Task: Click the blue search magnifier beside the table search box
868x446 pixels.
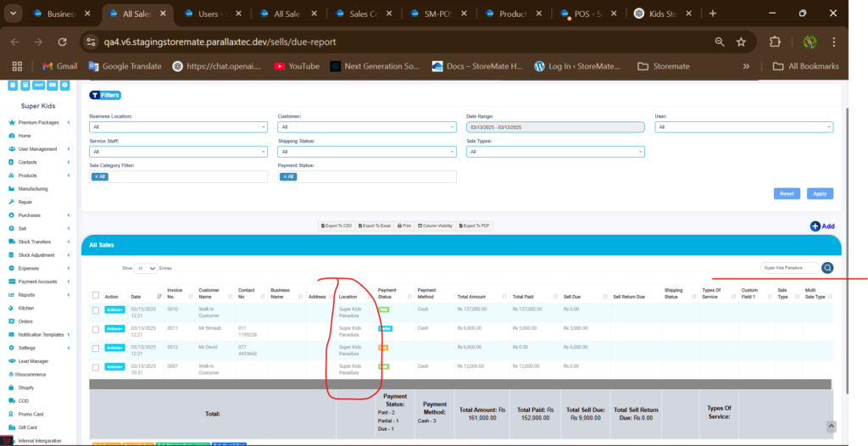Action: 827,268
